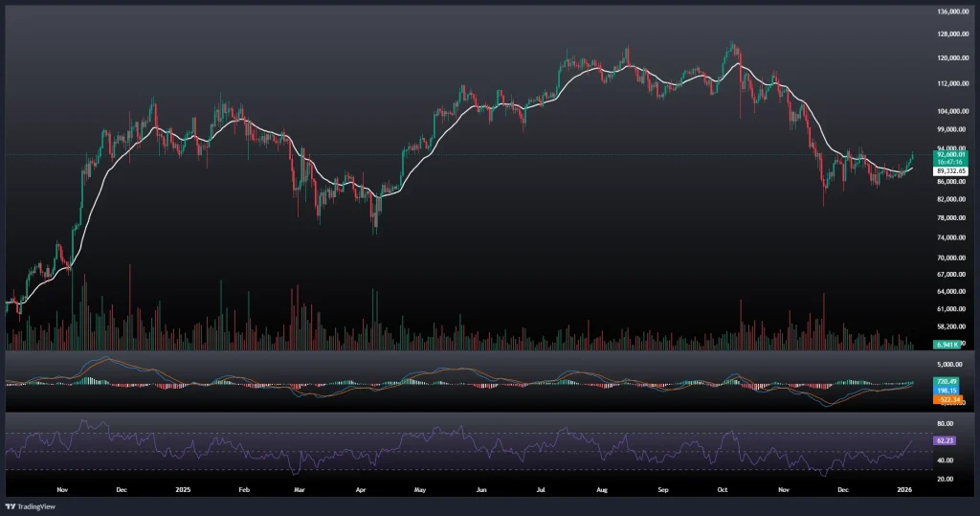Click the Jul label on time axis
980x516 pixels.
click(x=541, y=487)
